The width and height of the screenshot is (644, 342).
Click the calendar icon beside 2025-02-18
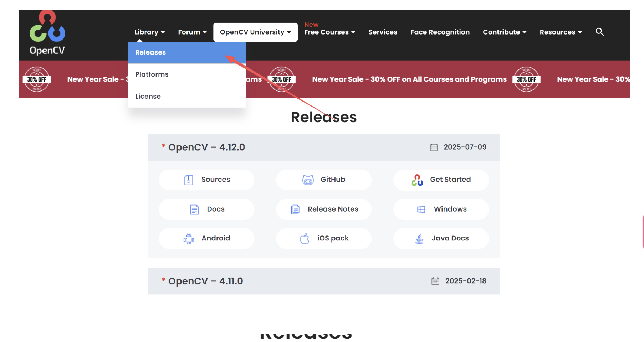435,281
